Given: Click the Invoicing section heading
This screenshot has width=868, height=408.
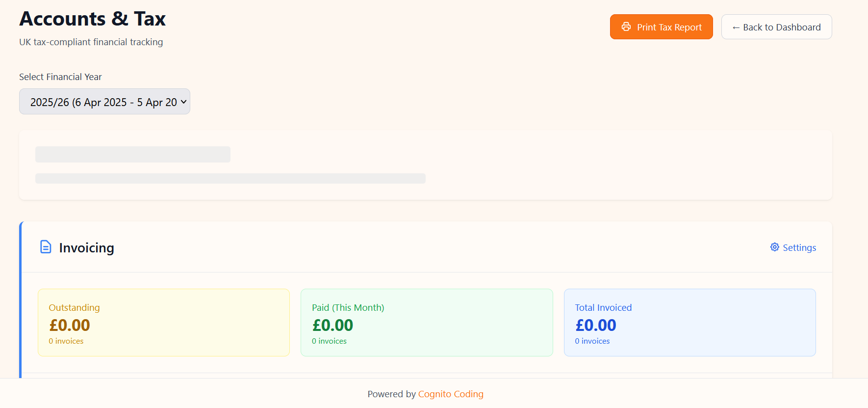Looking at the screenshot, I should [86, 248].
